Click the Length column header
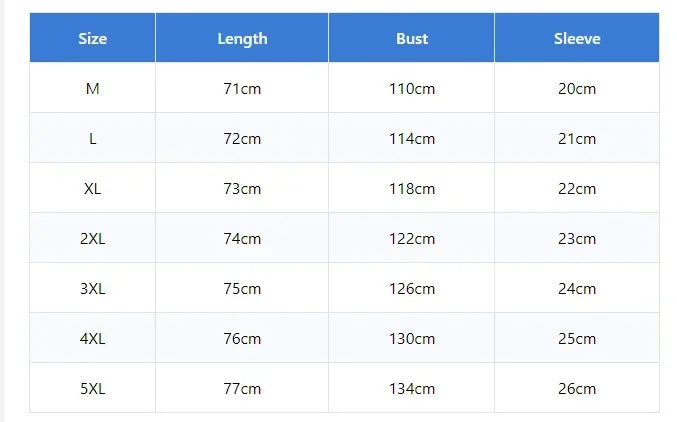The width and height of the screenshot is (677, 422). click(x=242, y=38)
